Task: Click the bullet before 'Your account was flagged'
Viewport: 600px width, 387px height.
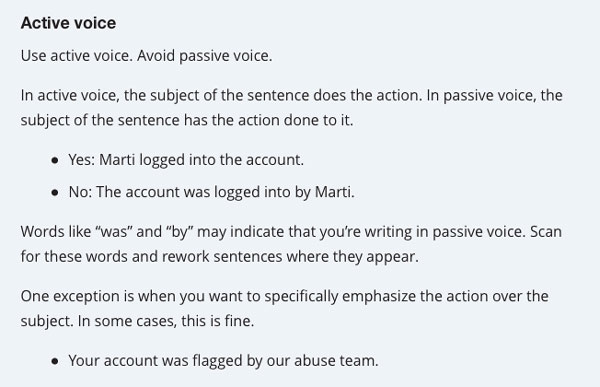Action: pyautogui.click(x=55, y=361)
